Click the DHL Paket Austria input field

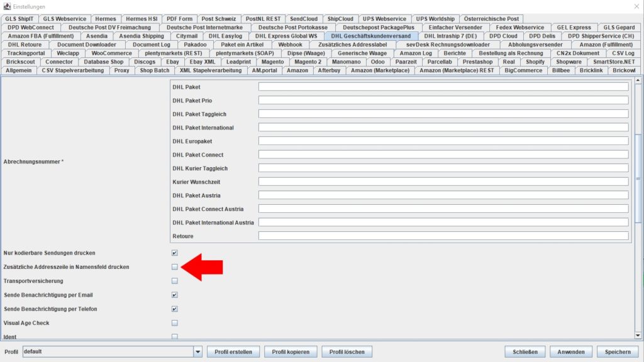[x=443, y=195]
